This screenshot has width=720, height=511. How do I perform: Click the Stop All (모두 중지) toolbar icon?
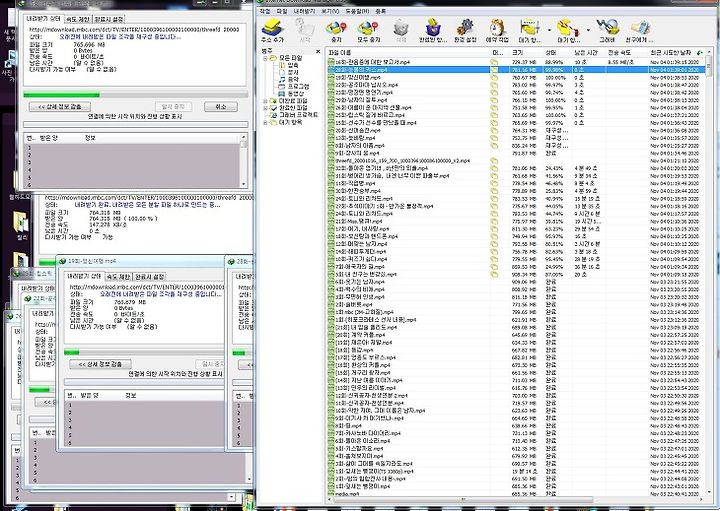[x=368, y=28]
